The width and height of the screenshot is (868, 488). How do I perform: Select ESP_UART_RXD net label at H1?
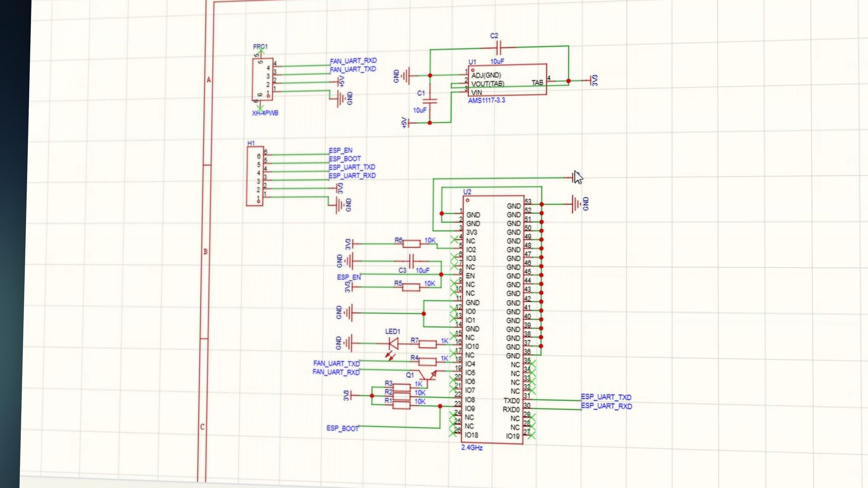coord(352,176)
